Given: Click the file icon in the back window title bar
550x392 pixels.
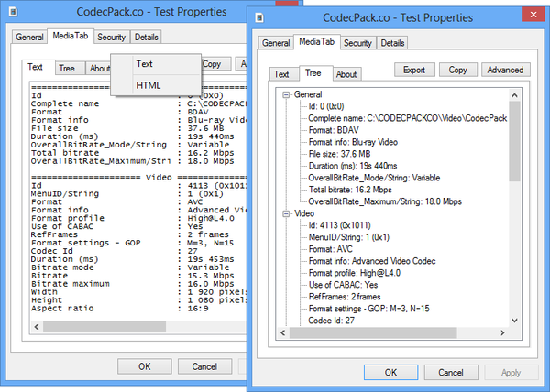Looking at the screenshot, I should pos(14,12).
